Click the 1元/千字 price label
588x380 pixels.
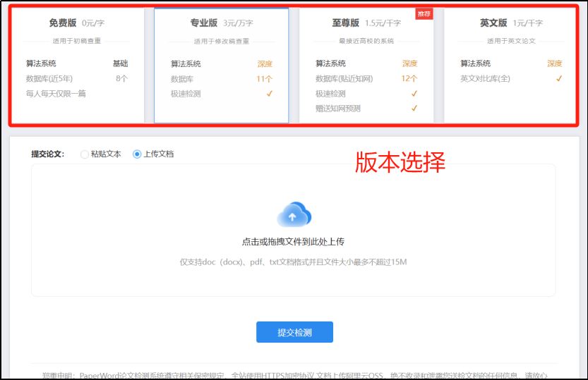click(x=527, y=23)
